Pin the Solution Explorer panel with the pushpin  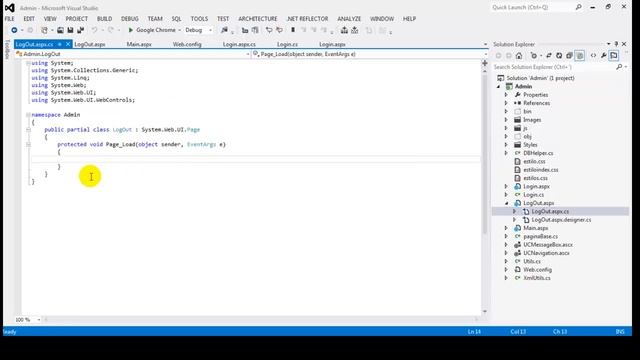pos(616,44)
